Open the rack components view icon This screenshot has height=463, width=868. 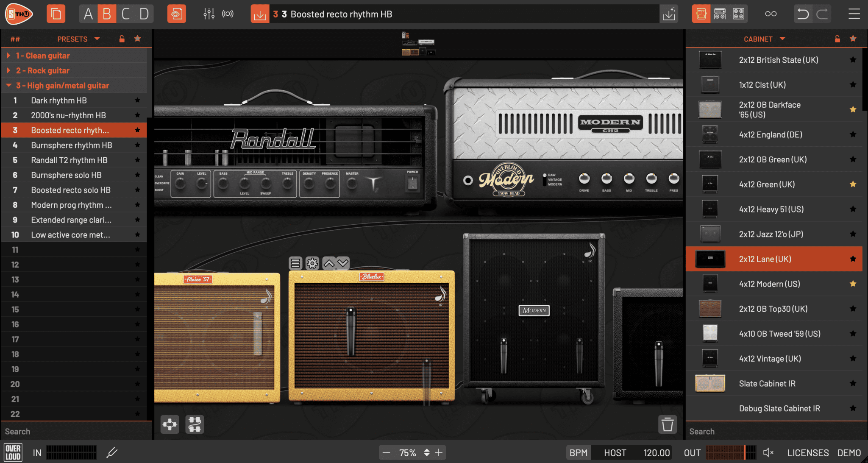click(719, 13)
